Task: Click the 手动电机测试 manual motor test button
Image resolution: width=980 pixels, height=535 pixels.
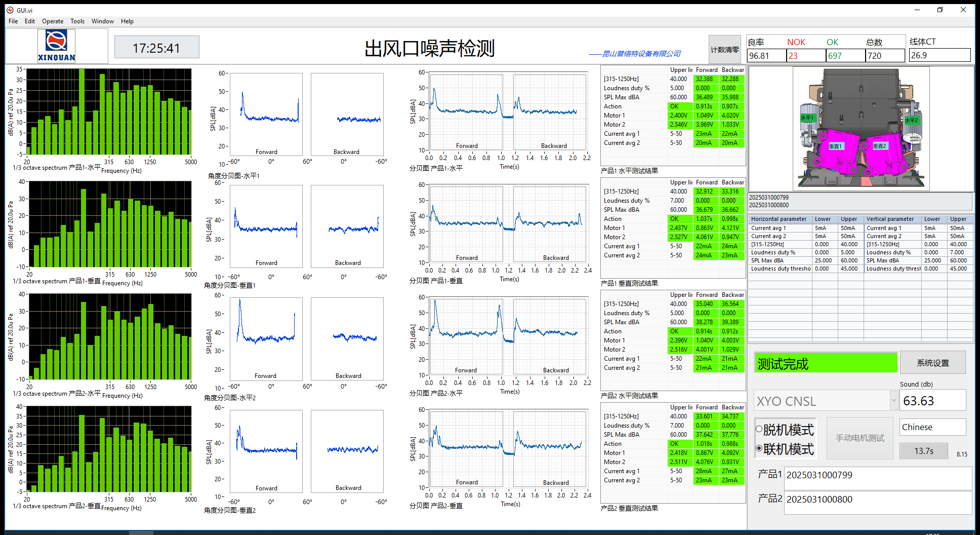Action: tap(860, 438)
